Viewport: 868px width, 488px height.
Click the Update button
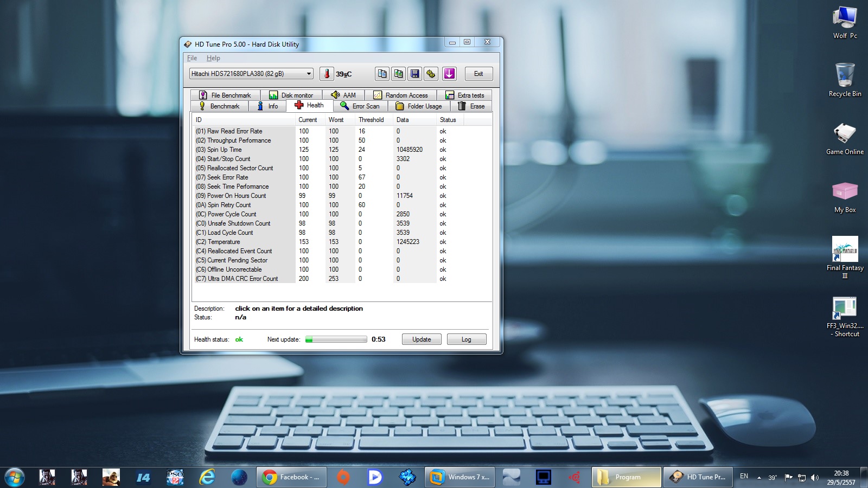tap(422, 339)
